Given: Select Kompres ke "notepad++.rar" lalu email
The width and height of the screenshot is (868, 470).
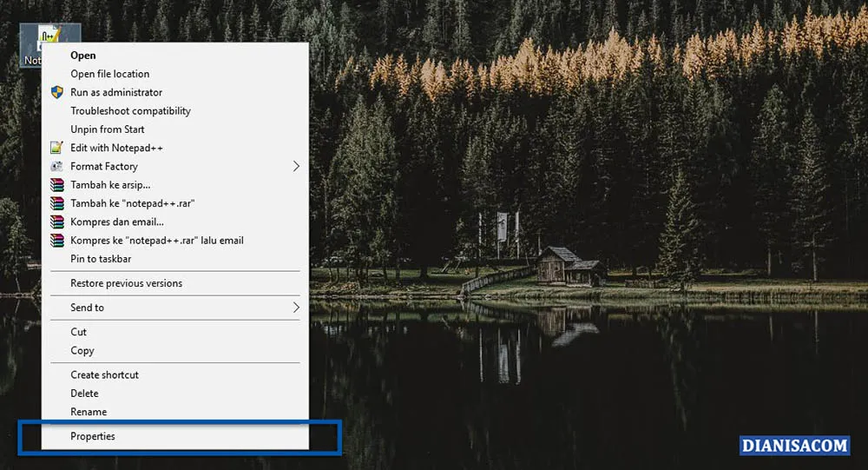Looking at the screenshot, I should 175,240.
